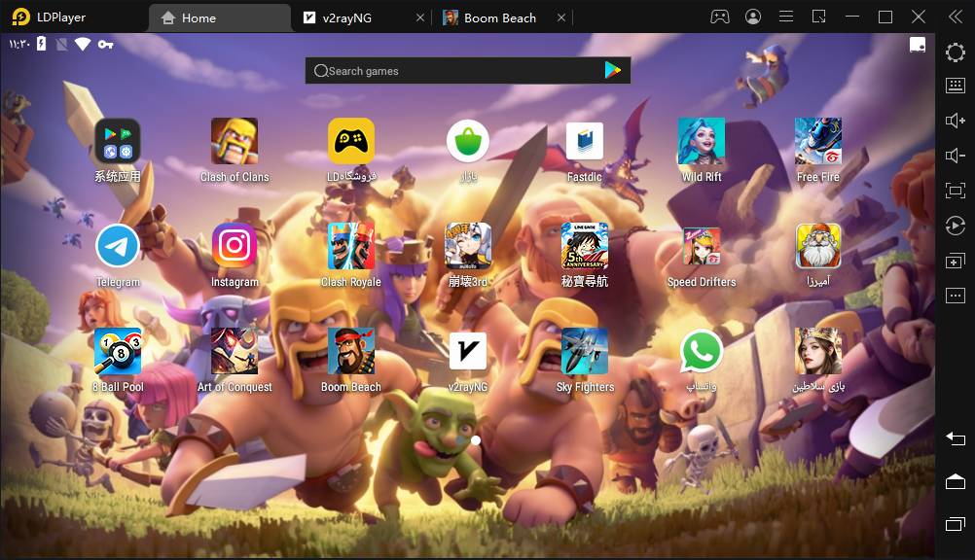Open the 5th Anniversary One Piece game icon
Viewport: 975px width, 560px height.
pyautogui.click(x=585, y=246)
